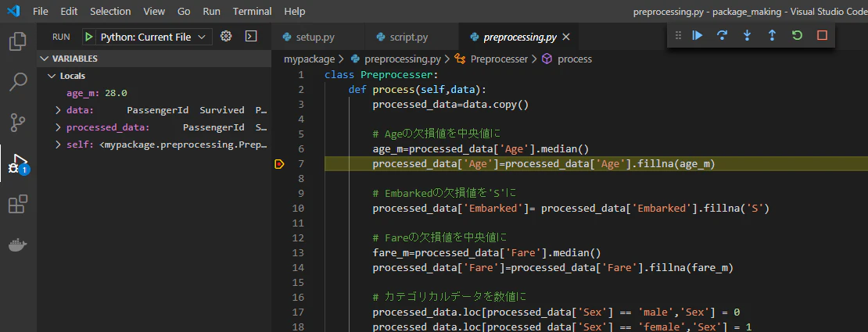Click mypackage in the breadcrumb
868x332 pixels.
point(310,59)
